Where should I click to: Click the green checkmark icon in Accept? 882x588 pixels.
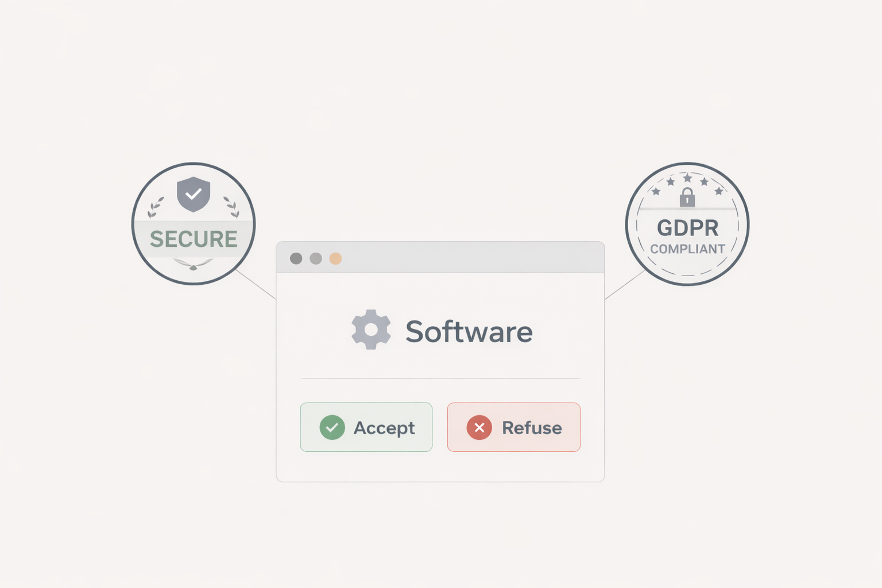click(x=332, y=427)
